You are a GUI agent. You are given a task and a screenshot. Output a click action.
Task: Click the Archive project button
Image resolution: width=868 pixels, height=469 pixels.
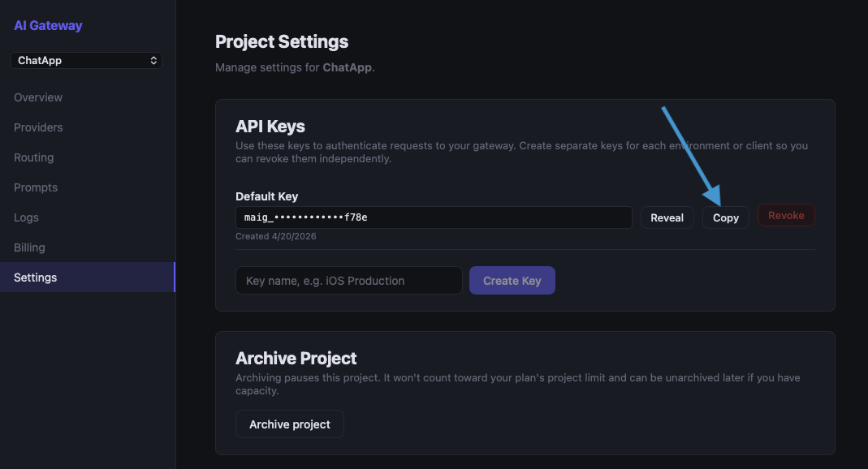[290, 424]
